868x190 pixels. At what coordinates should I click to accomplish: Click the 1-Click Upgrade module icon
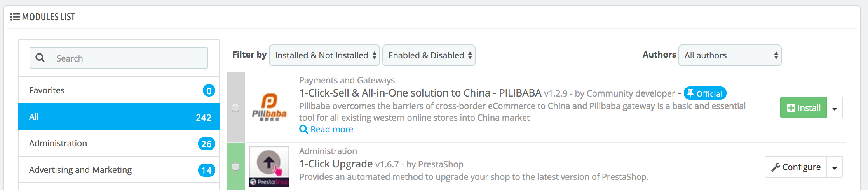point(269,167)
